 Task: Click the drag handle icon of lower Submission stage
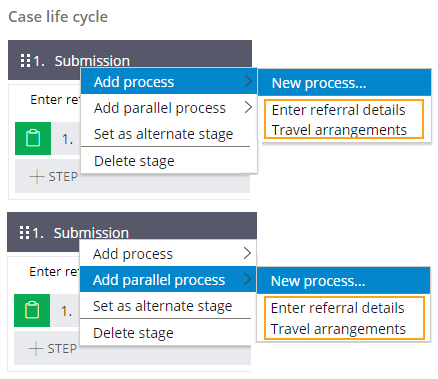24,233
